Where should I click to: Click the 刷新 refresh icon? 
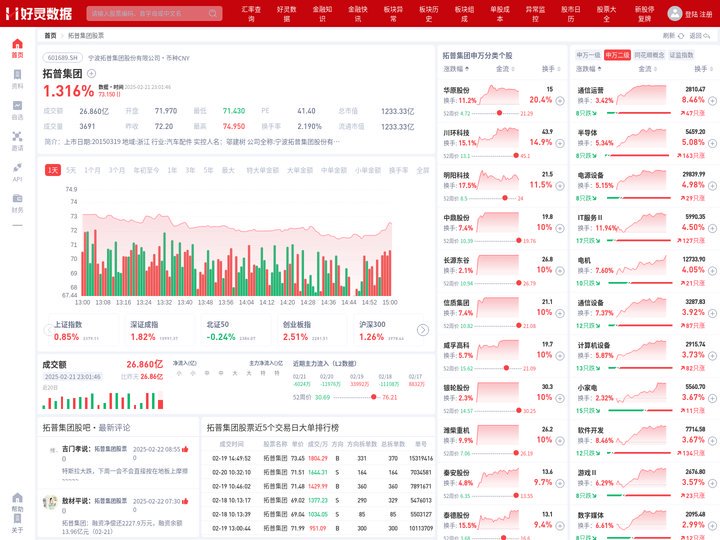681,36
